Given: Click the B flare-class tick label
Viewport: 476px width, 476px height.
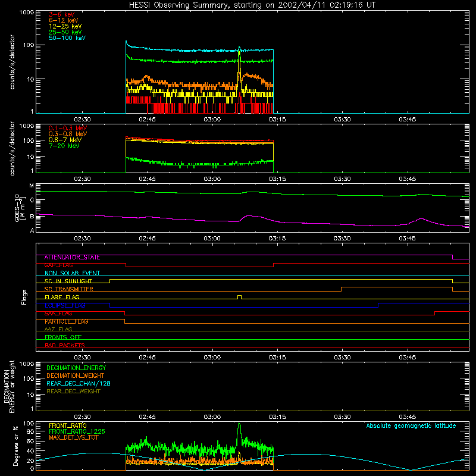Looking at the screenshot, I should [x=32, y=217].
